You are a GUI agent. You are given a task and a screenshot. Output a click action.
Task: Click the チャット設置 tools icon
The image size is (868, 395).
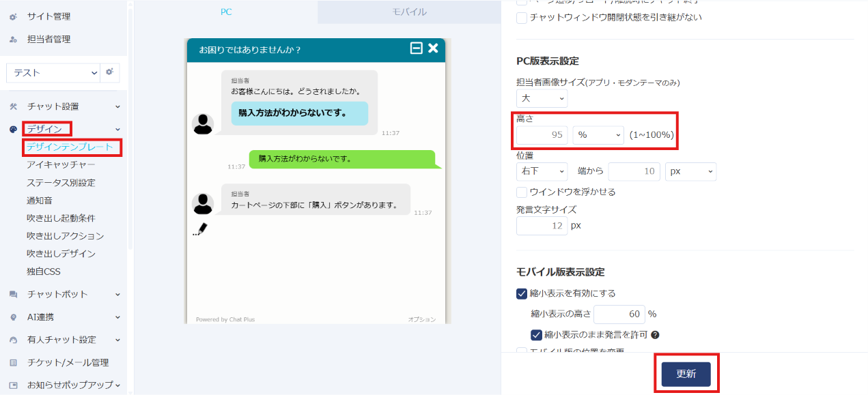[x=13, y=106]
